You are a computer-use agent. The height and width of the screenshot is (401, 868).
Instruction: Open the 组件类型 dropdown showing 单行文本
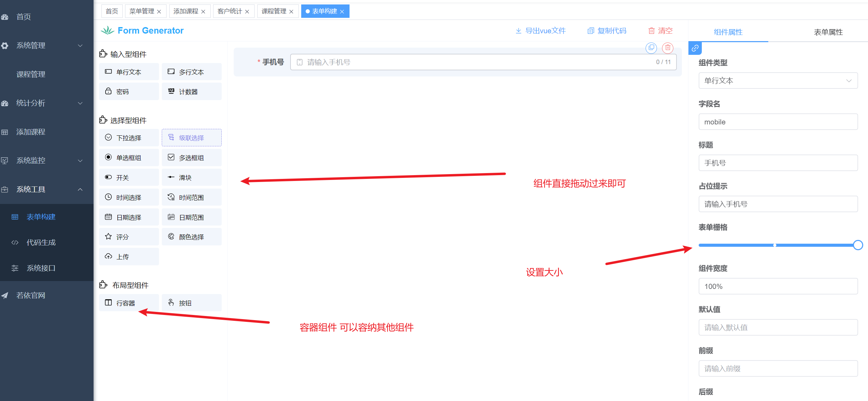click(778, 81)
